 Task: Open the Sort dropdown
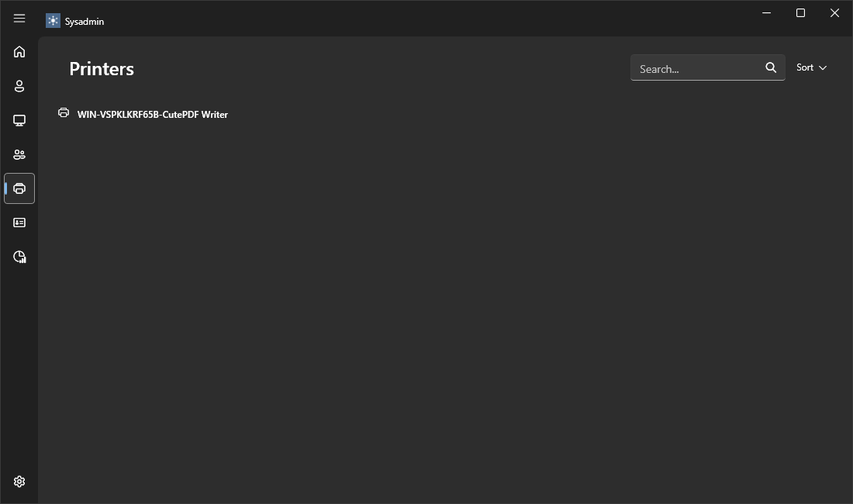pyautogui.click(x=805, y=67)
